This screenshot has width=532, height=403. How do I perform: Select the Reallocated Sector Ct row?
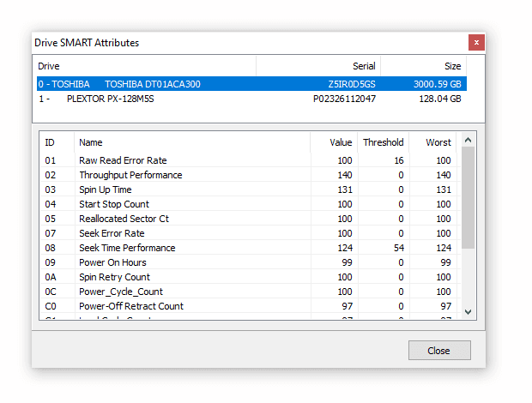(x=251, y=219)
